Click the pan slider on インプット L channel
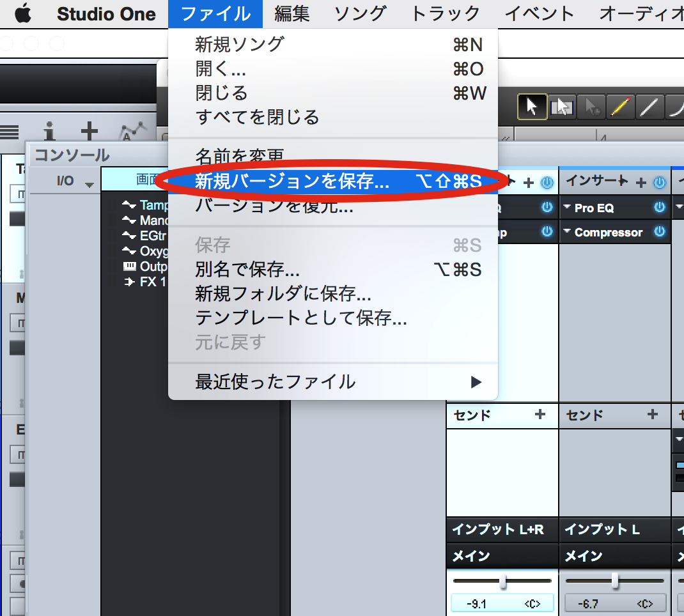The image size is (684, 616). (615, 581)
